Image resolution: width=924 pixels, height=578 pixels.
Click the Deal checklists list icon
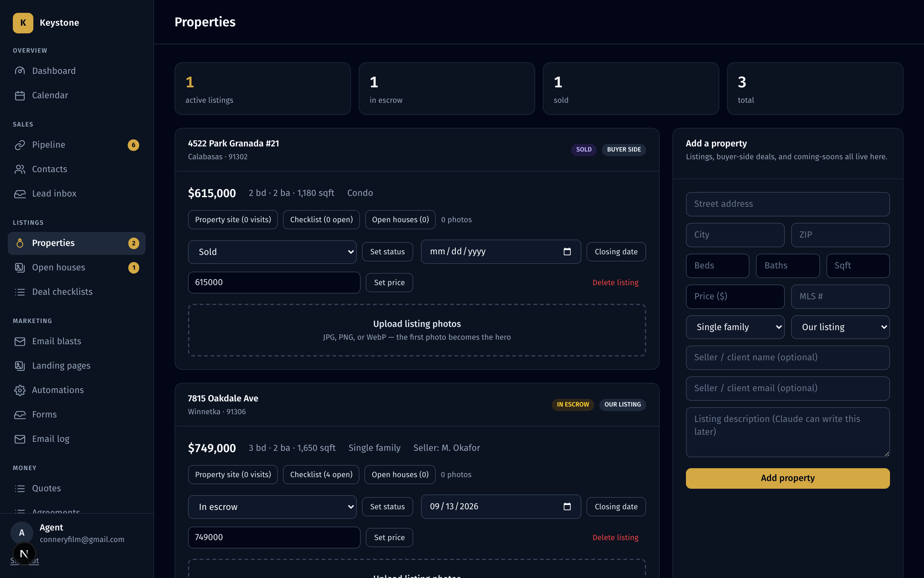point(20,292)
